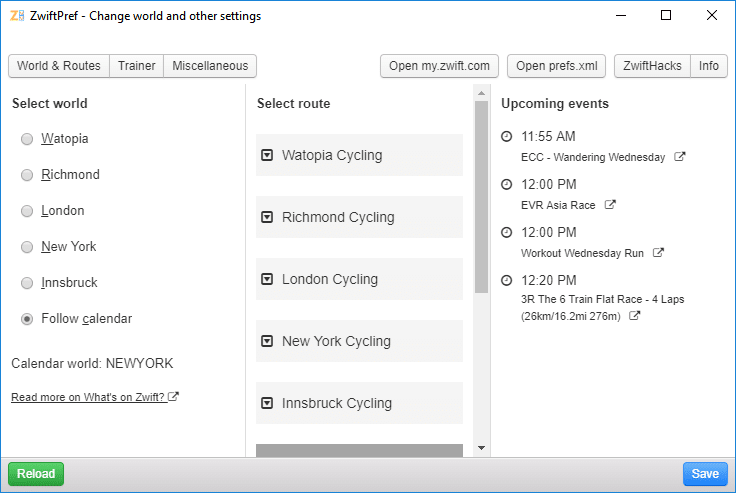Select the Innsbruck world radio button
The width and height of the screenshot is (736, 493).
click(x=27, y=283)
